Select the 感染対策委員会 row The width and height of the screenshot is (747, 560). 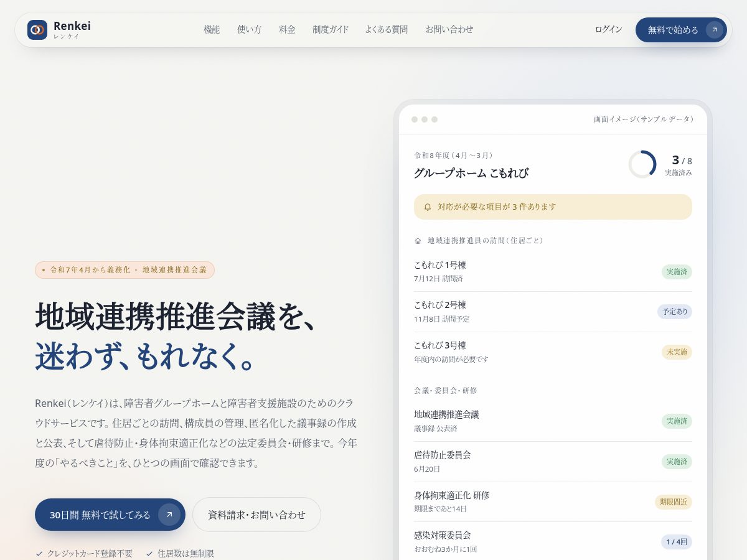[x=553, y=542]
